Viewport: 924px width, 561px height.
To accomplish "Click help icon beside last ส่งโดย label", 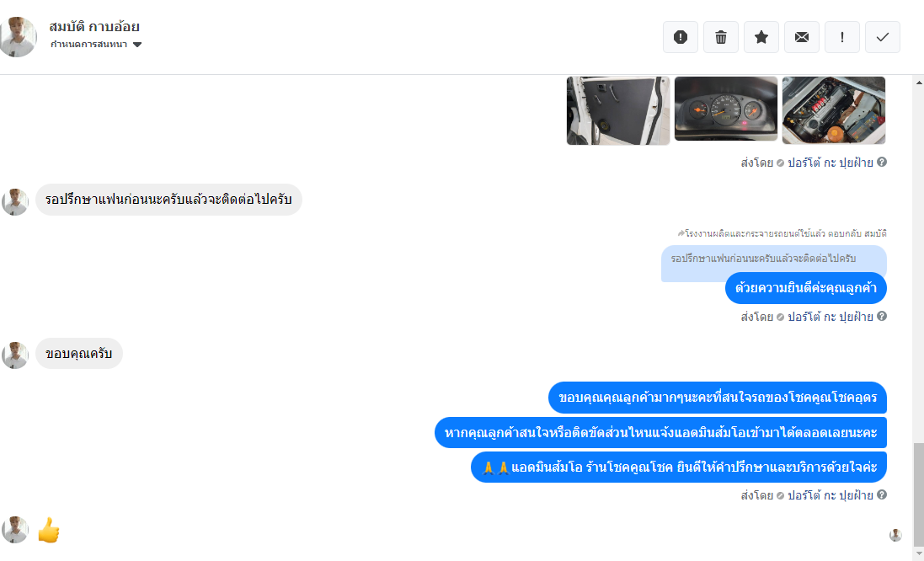I will (x=882, y=495).
